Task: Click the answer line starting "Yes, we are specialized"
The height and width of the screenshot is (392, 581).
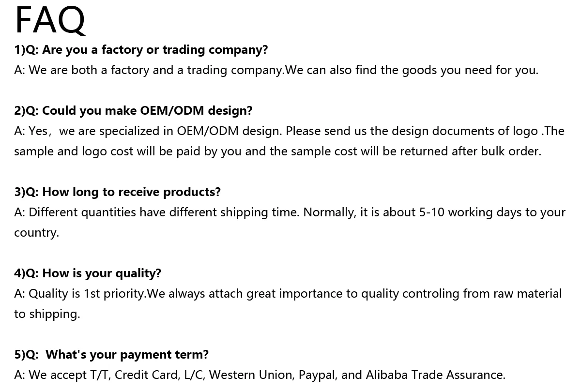Action: tap(289, 131)
